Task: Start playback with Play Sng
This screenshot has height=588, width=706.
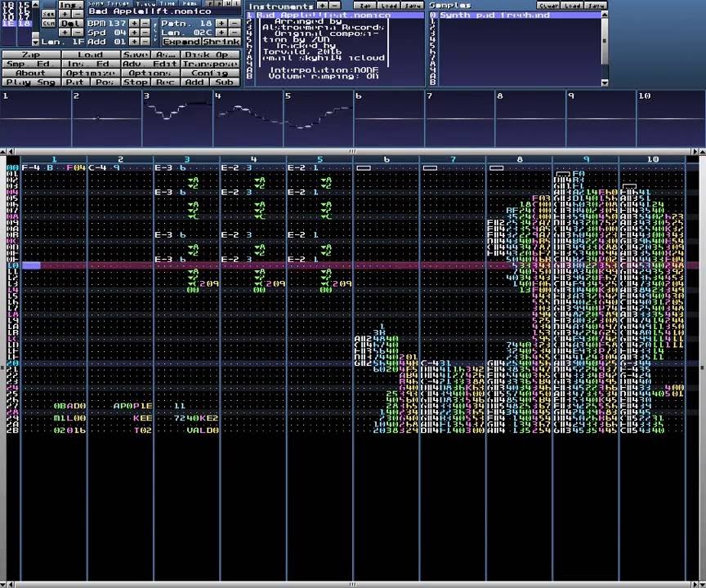Action: click(31, 82)
